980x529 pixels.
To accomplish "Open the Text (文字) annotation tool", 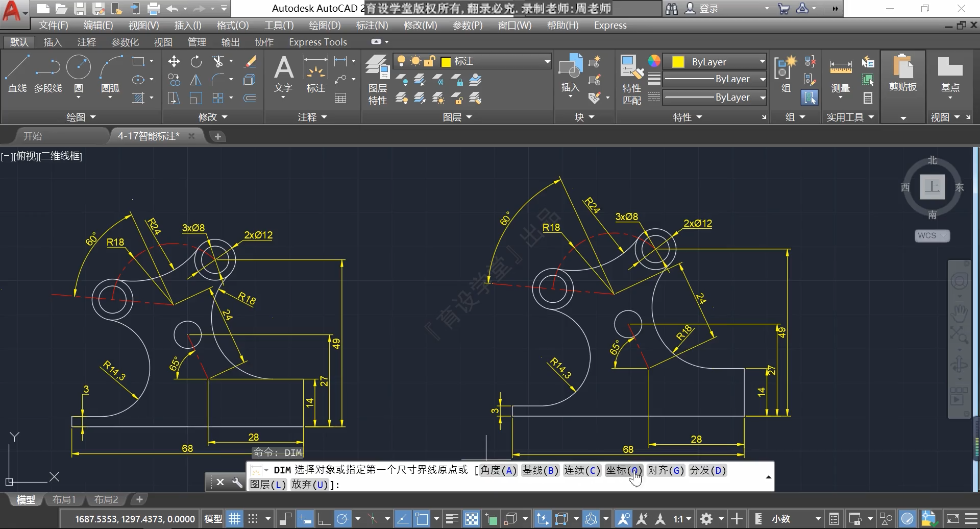I will coord(283,74).
